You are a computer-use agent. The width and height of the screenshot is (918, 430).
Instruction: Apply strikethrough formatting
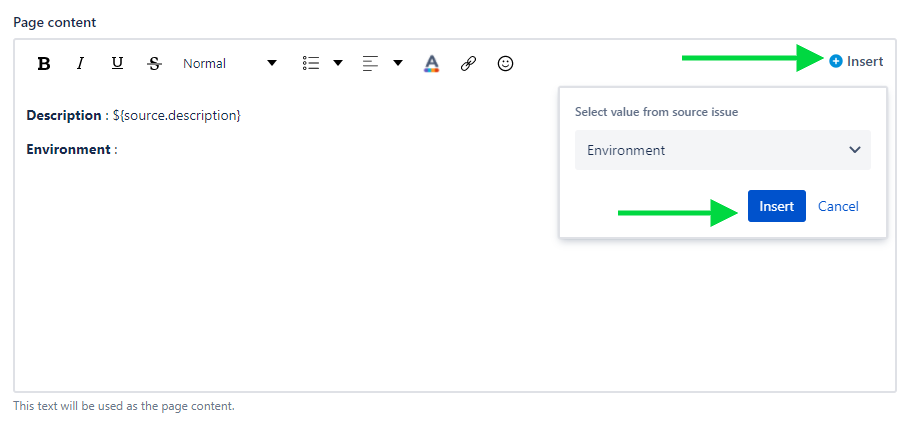tap(153, 63)
